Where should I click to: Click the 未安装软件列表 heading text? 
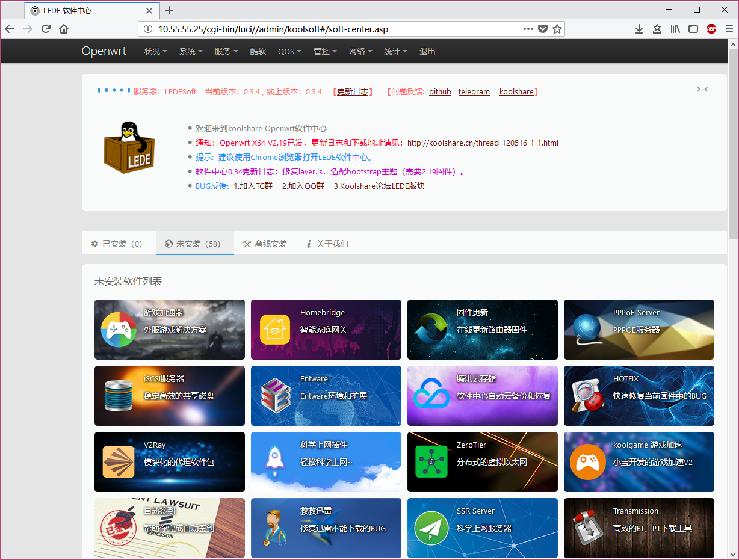tap(128, 281)
